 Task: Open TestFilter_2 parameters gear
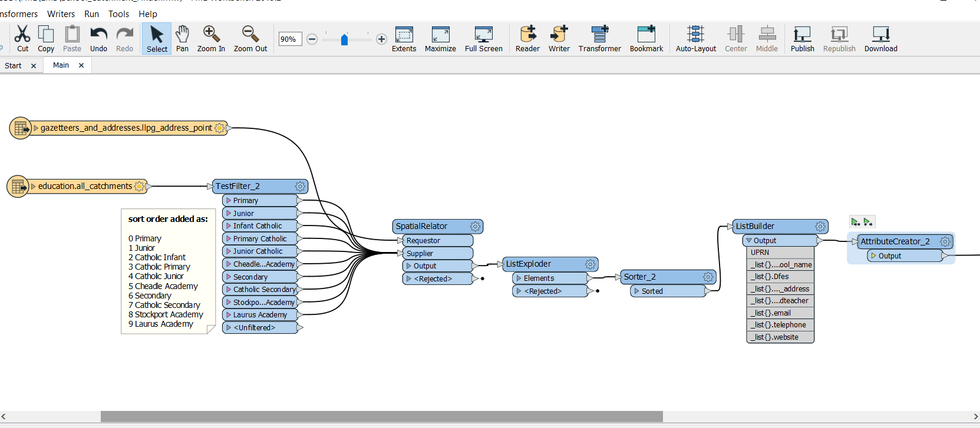(300, 186)
